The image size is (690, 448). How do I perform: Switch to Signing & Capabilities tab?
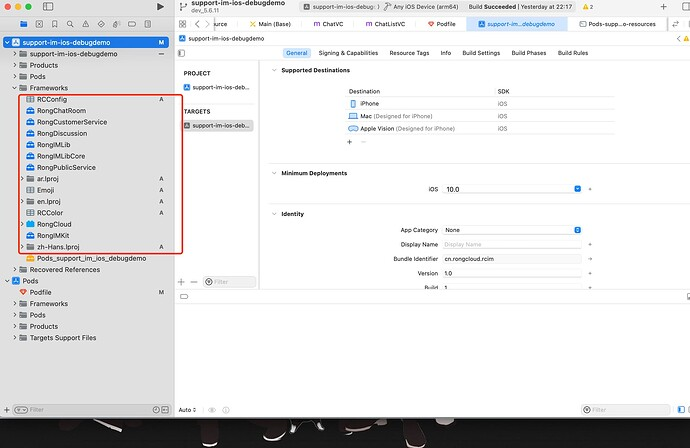coord(348,53)
